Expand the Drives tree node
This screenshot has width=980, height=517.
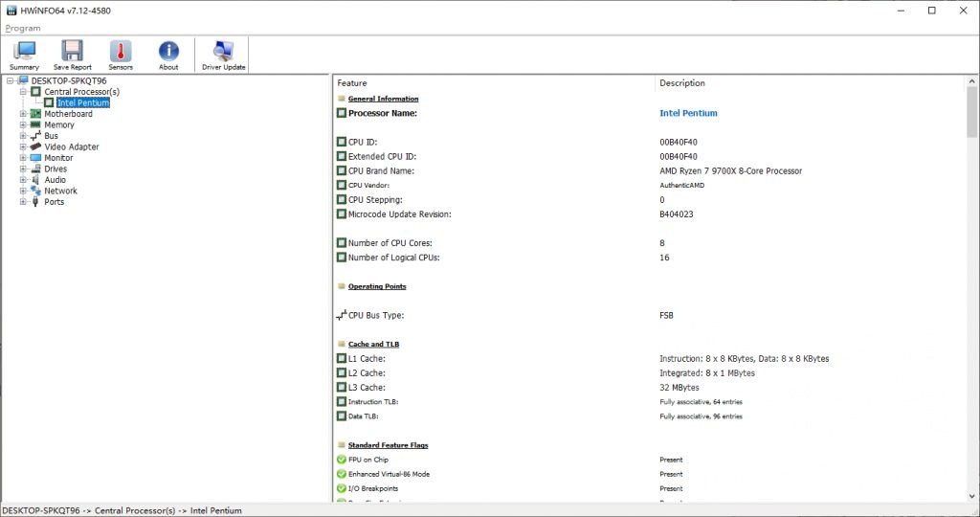[22, 169]
